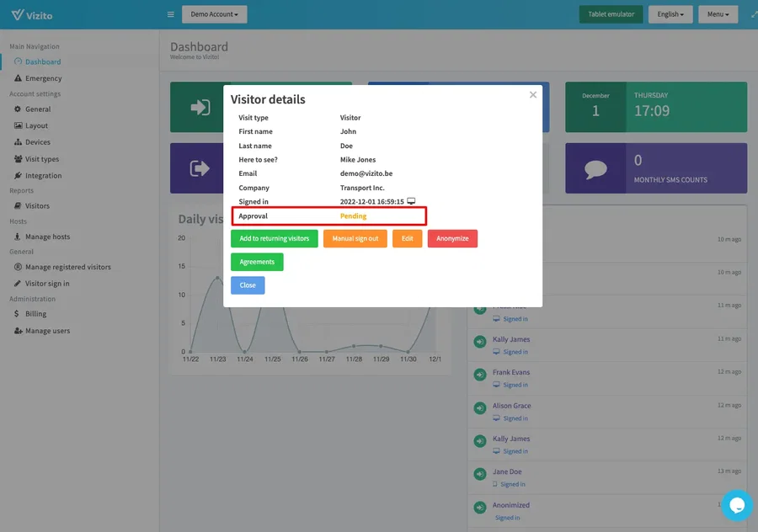Click the Tablet emulator button
Viewport: 758px width, 532px height.
[x=611, y=14]
